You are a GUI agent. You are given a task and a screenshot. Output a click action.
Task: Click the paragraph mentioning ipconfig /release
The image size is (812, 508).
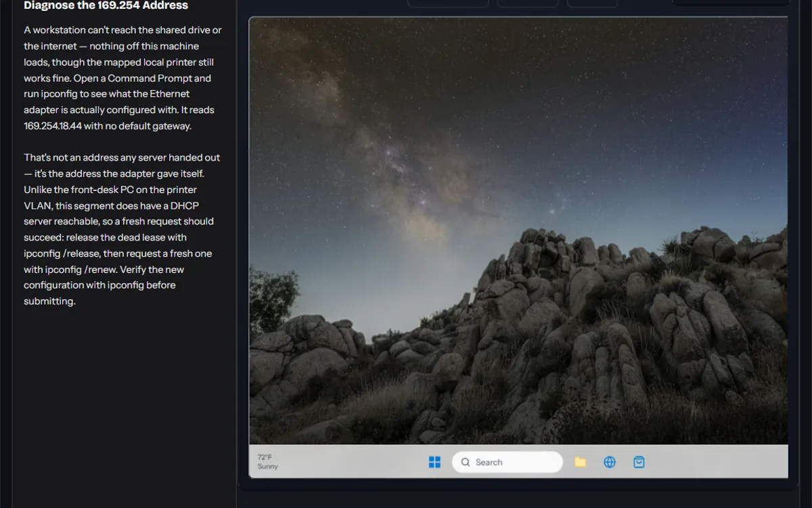pos(122,229)
